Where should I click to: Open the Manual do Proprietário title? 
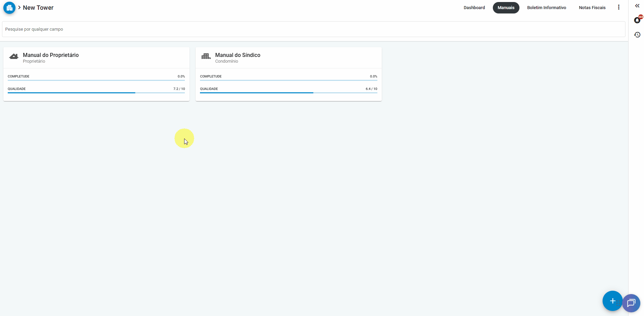[x=51, y=55]
